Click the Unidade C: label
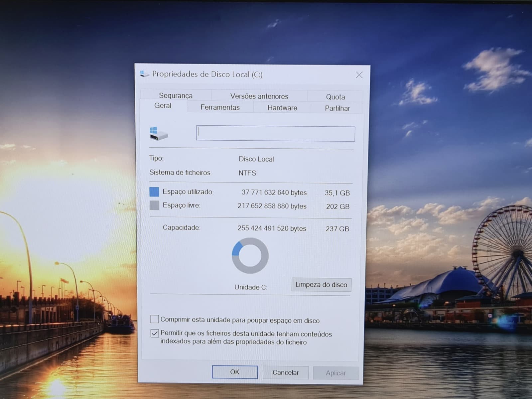Image resolution: width=532 pixels, height=399 pixels. (251, 287)
